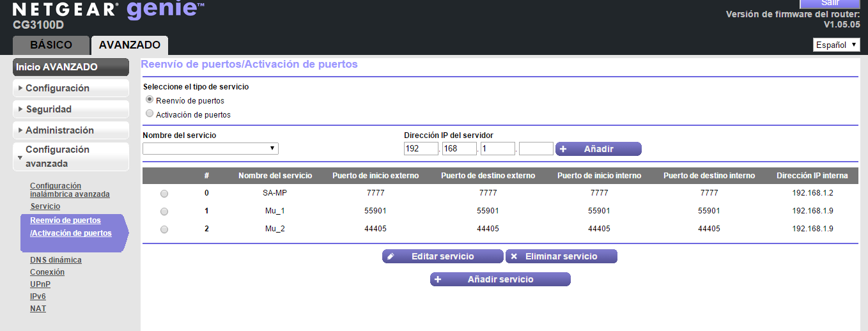This screenshot has width=868, height=331.
Task: Pick the Mu_2 service row radio button
Action: coord(164,229)
